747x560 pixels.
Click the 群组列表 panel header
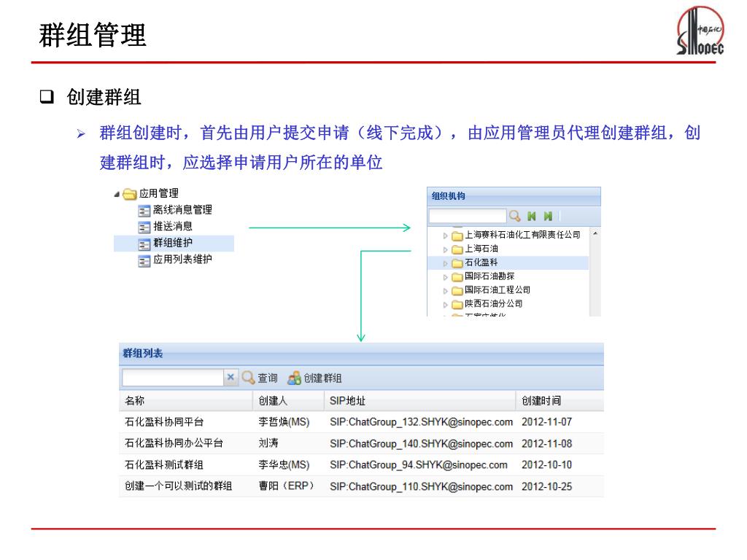pyautogui.click(x=361, y=354)
